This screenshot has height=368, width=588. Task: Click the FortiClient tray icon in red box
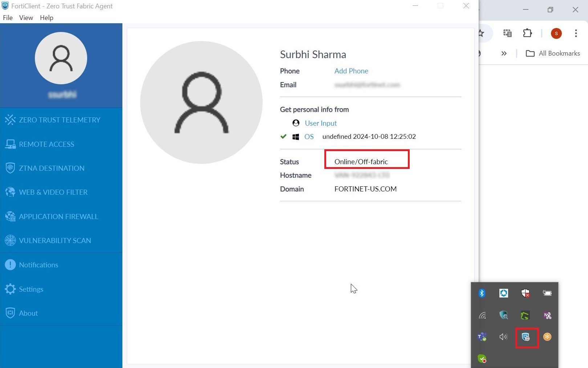tap(527, 337)
